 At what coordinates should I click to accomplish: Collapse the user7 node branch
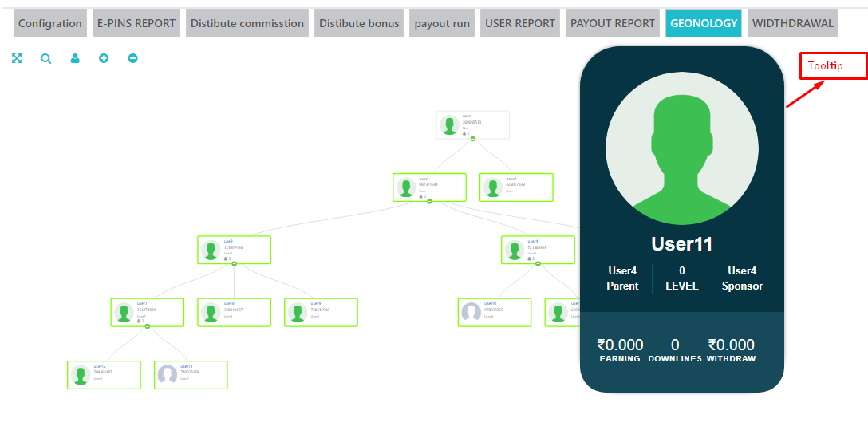pos(148,326)
